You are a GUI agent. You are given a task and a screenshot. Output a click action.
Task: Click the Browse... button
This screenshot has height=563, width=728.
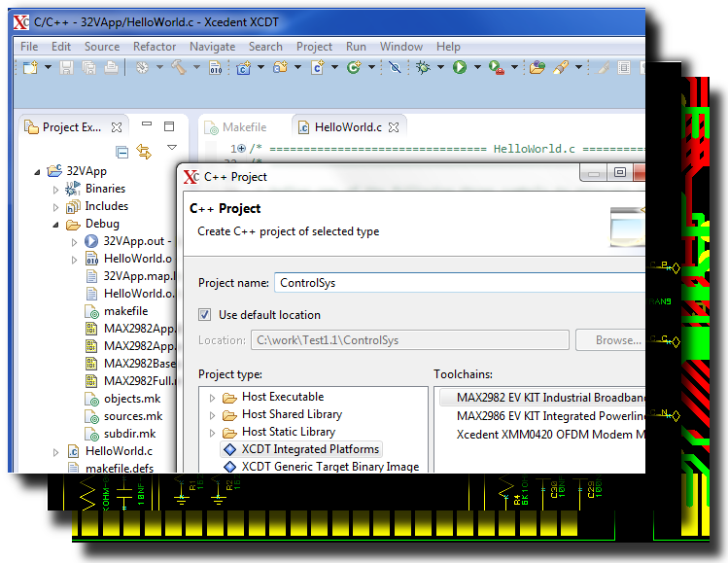(612, 340)
